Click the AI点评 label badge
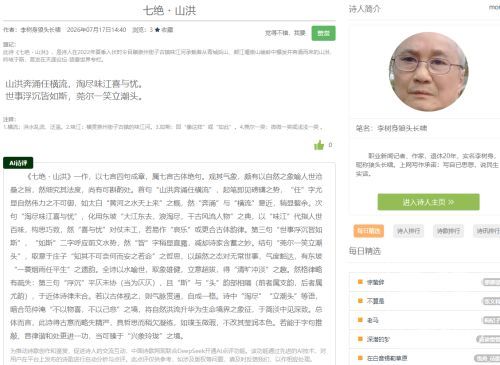Image resolution: width=500 pixels, height=365 pixels. tap(18, 163)
